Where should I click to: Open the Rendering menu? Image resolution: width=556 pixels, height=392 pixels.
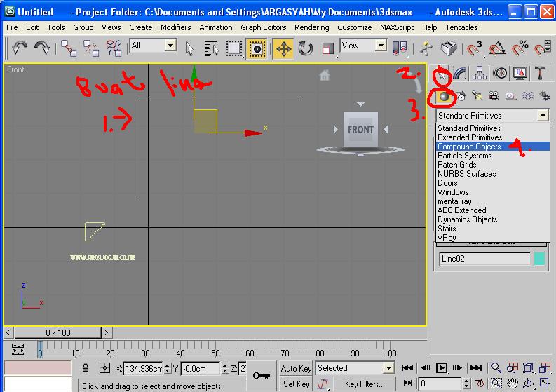(x=312, y=27)
